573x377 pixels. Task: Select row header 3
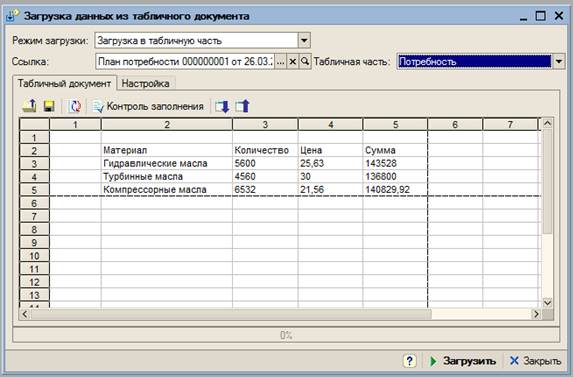point(34,164)
